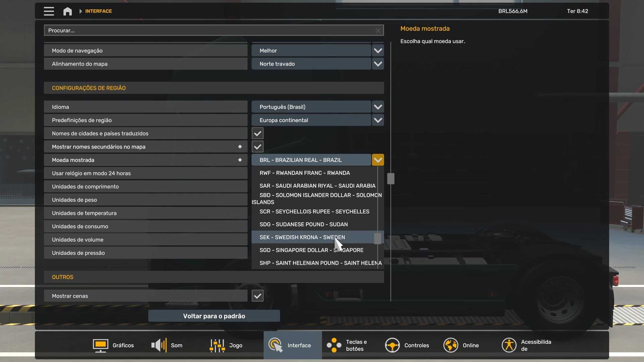This screenshot has width=644, height=362.
Task: Open Teclas e botões settings icon
Action: [x=334, y=345]
